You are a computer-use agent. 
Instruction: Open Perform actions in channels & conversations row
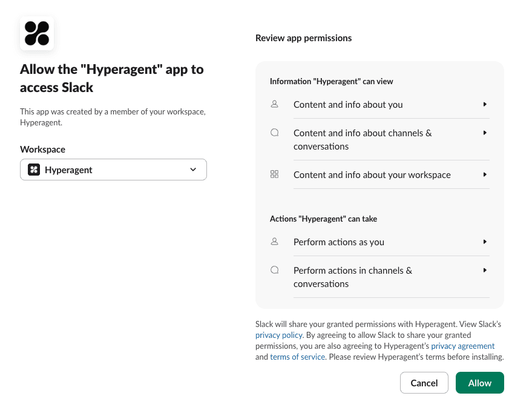coord(379,277)
